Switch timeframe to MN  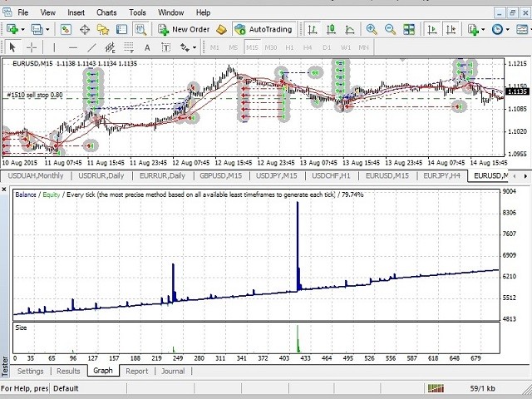[363, 47]
